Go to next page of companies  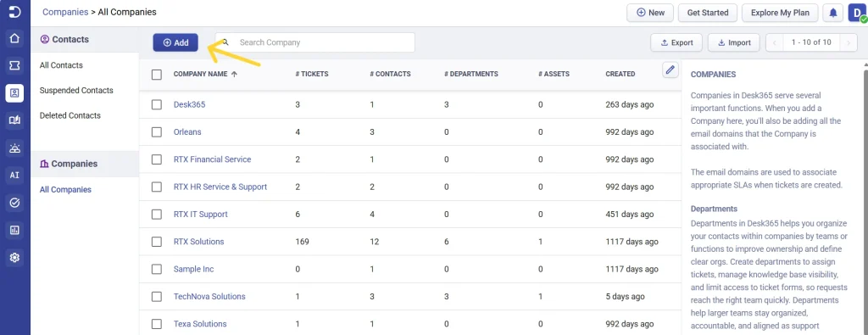848,42
